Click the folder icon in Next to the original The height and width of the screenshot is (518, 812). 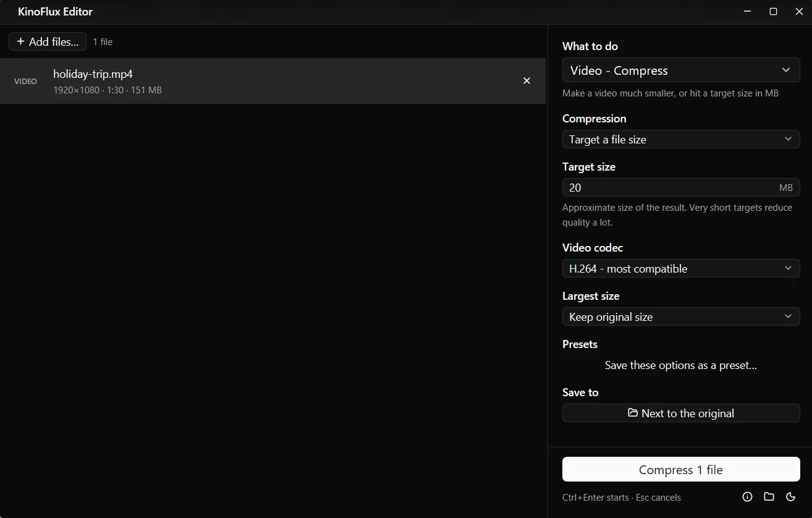pos(633,412)
